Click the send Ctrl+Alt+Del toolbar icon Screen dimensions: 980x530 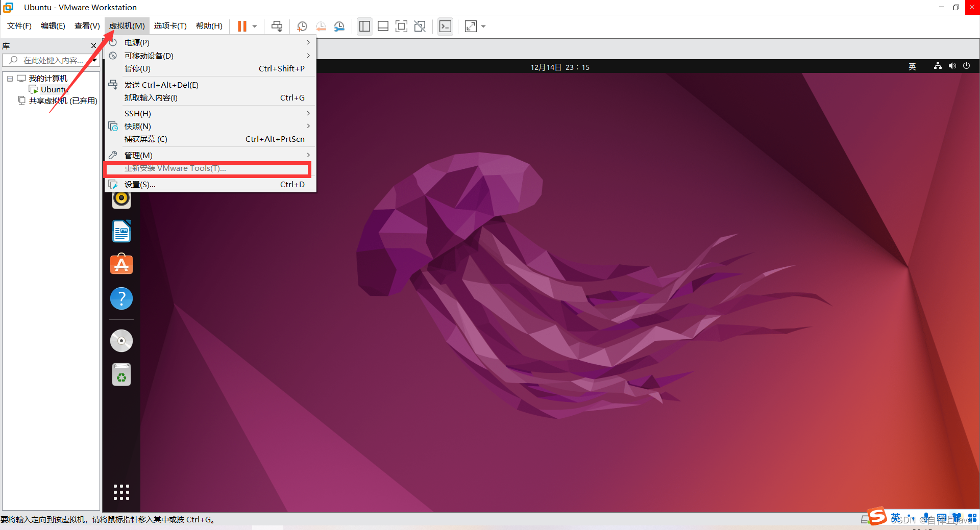coord(277,26)
